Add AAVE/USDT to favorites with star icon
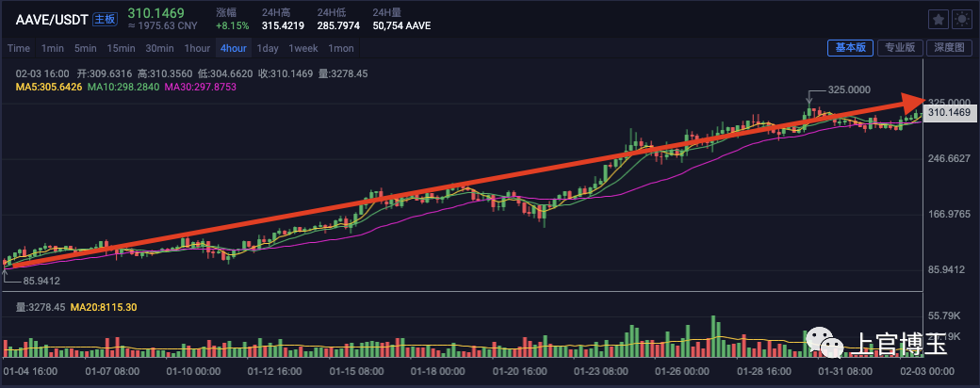980x388 pixels. click(x=939, y=20)
